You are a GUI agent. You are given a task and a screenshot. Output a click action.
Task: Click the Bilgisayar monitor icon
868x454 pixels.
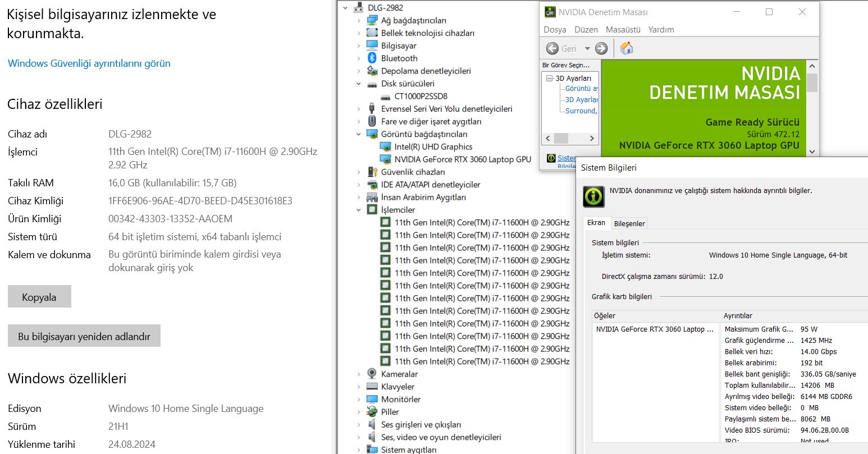click(x=372, y=45)
